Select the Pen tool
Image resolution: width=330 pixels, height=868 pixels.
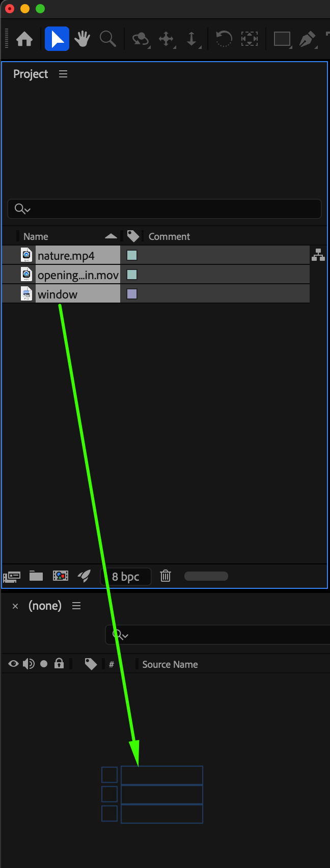point(307,39)
